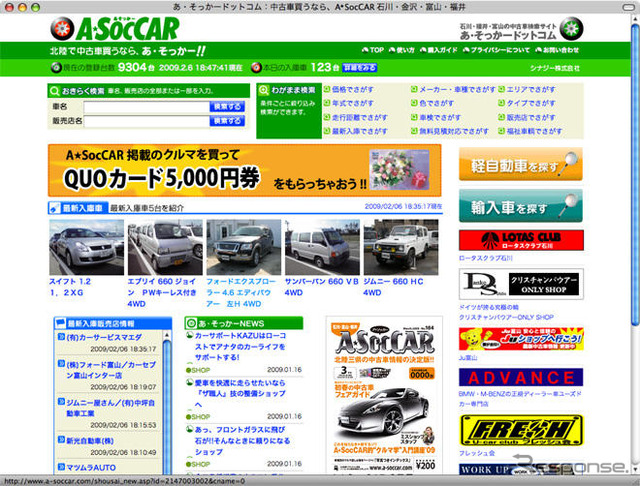Click the おきらく検索 magnifier icon
Viewport: 640px width, 486px height.
[x=54, y=91]
